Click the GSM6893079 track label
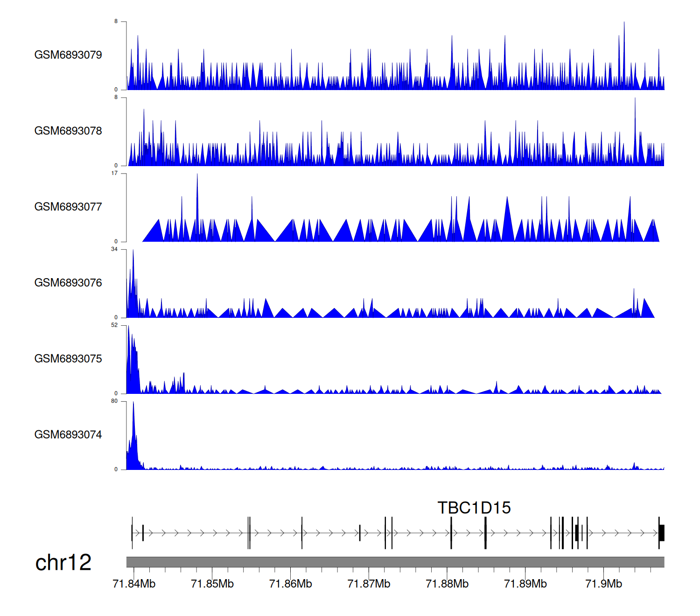This screenshot has height=616, width=700. point(68,55)
